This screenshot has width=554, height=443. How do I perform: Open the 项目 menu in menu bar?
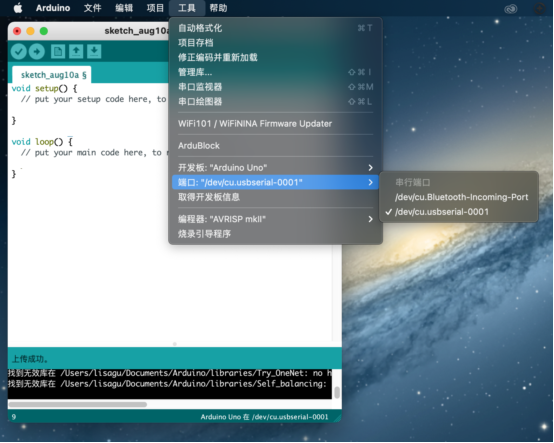pyautogui.click(x=155, y=8)
